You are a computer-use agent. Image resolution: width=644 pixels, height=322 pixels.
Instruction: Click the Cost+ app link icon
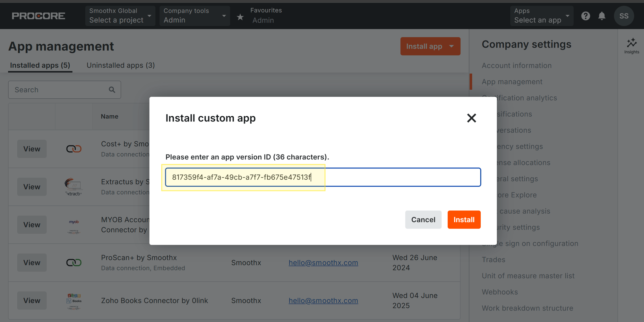click(74, 149)
